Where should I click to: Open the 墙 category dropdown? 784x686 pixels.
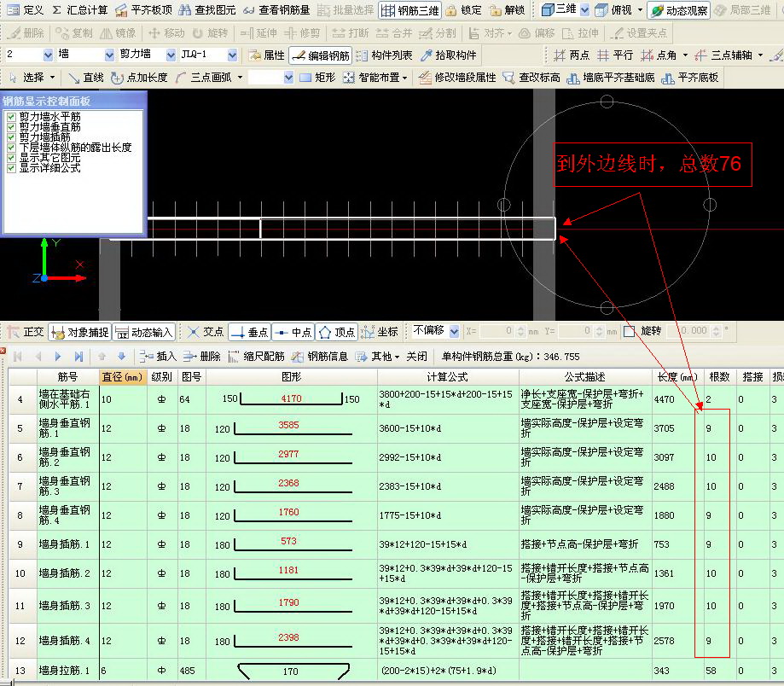point(109,55)
